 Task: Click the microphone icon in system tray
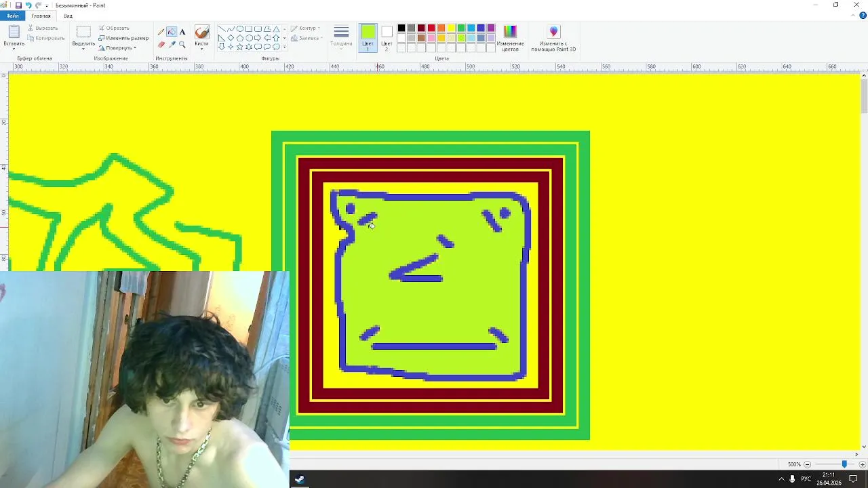click(792, 479)
